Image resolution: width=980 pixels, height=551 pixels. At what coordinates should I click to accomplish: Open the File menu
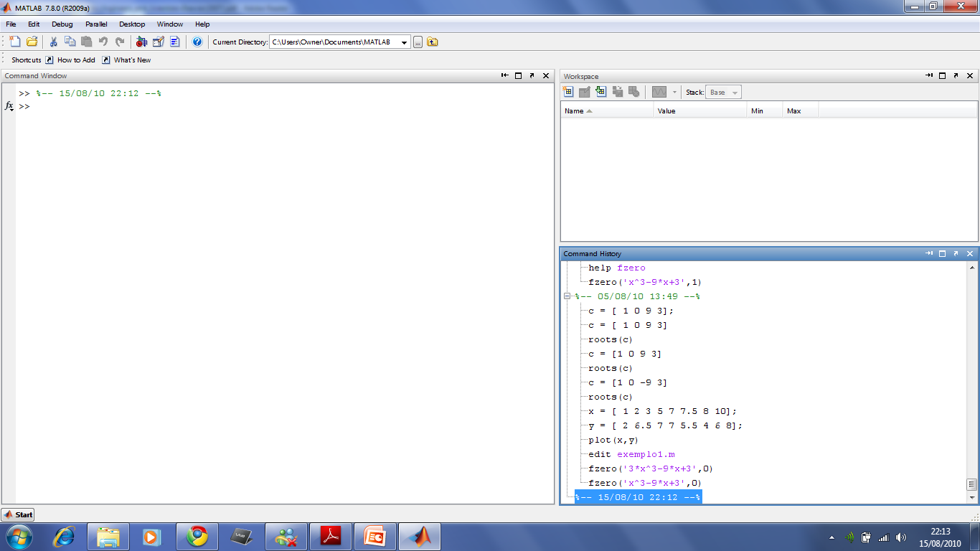click(11, 24)
